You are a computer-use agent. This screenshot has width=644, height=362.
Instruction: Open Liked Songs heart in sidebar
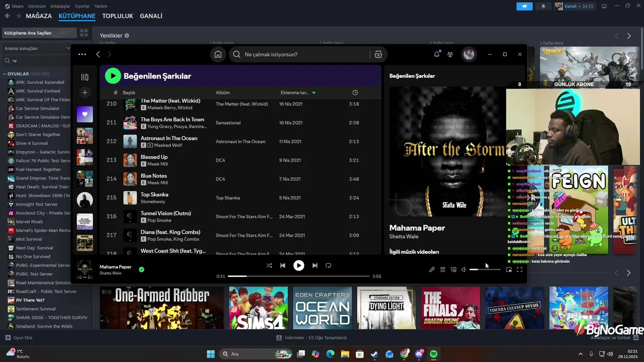(x=85, y=114)
